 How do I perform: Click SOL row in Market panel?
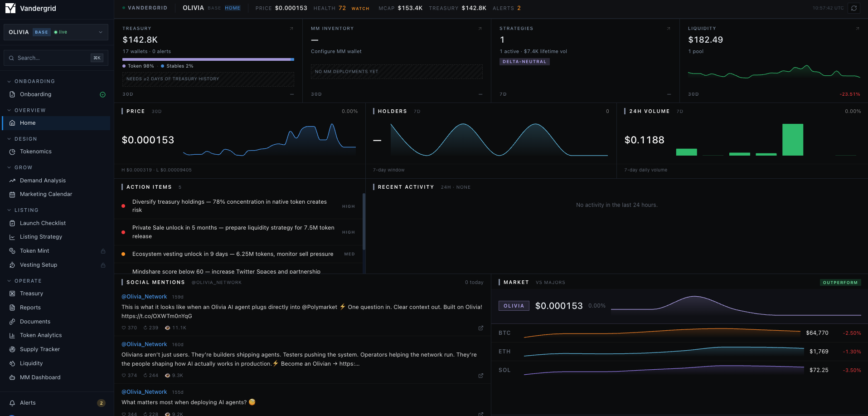(679, 370)
